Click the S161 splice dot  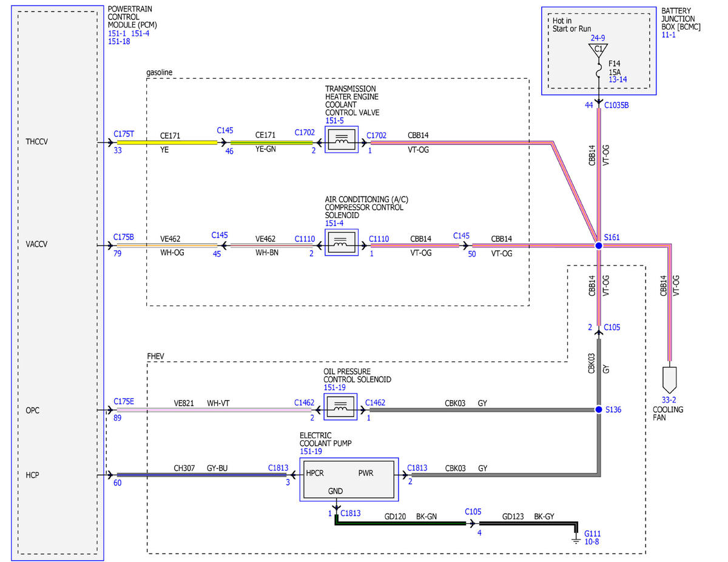tap(598, 246)
